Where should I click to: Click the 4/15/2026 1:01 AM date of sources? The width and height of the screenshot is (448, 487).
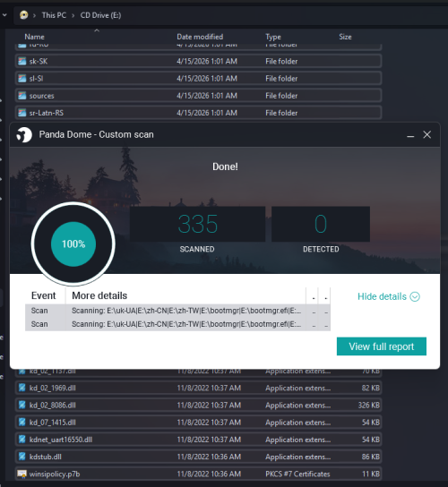pos(207,96)
